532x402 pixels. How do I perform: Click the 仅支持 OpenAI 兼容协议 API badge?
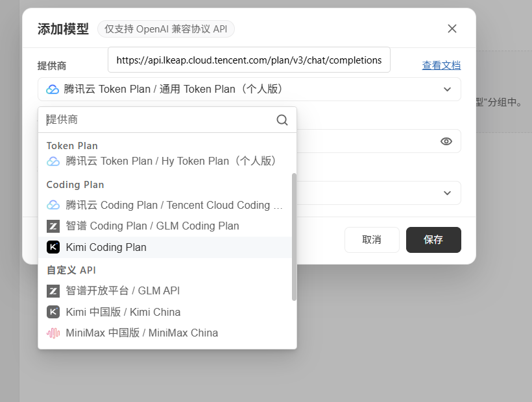166,29
